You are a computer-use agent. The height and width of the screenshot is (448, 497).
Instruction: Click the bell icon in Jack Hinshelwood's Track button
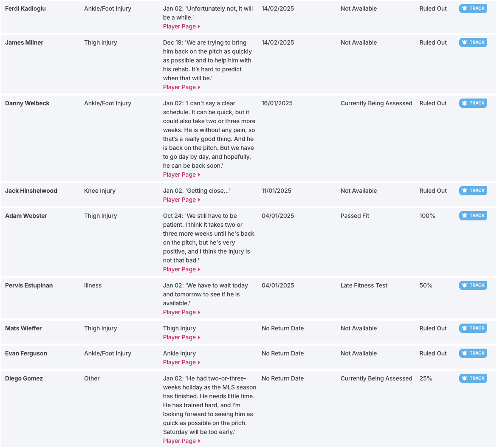pyautogui.click(x=464, y=191)
